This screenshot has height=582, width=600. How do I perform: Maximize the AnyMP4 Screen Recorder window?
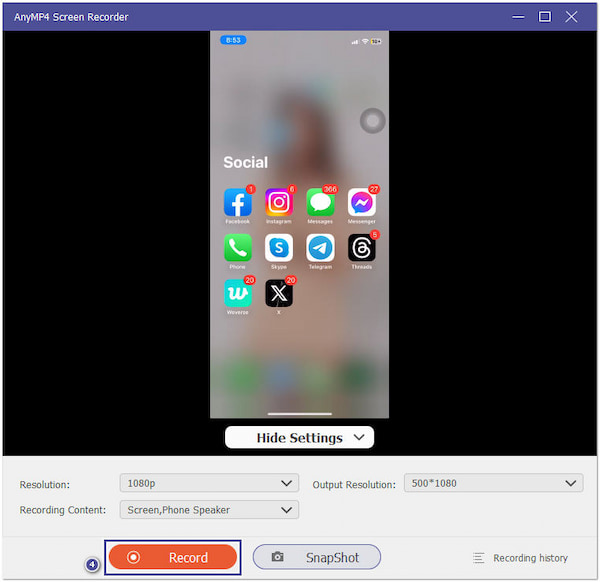coord(545,17)
